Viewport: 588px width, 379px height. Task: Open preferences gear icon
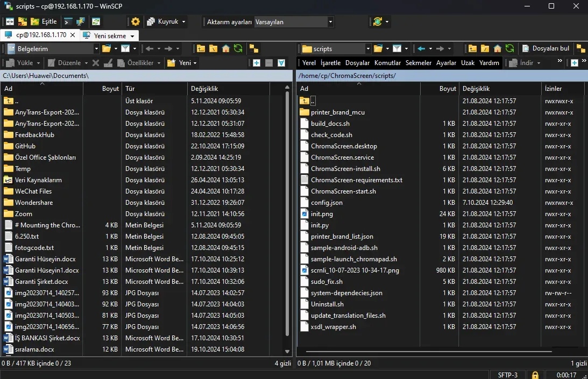pos(136,22)
